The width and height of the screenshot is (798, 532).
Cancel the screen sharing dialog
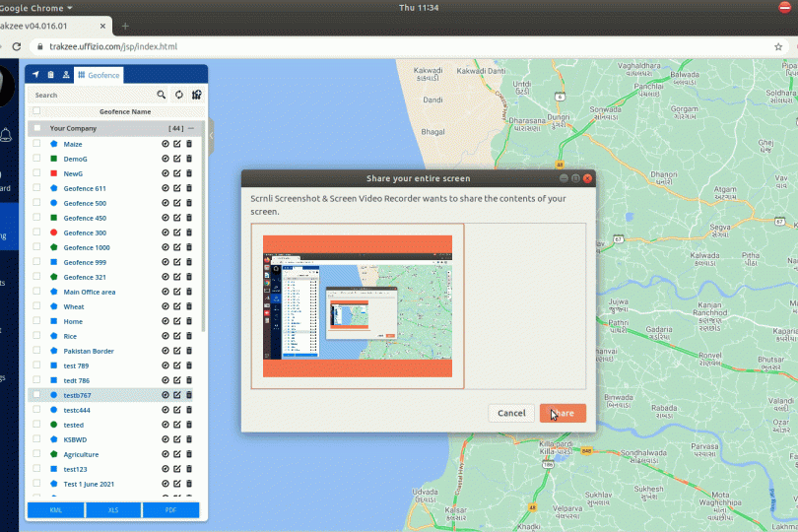point(511,413)
